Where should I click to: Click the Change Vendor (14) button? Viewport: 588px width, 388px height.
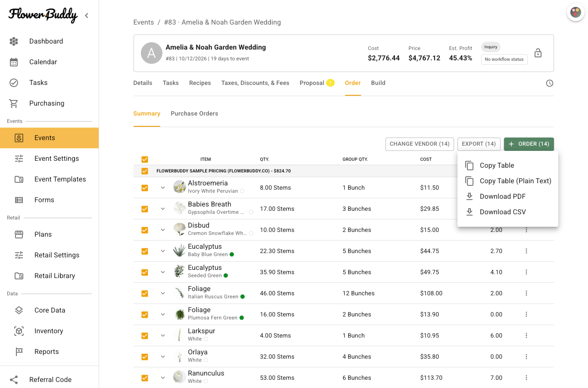point(420,144)
